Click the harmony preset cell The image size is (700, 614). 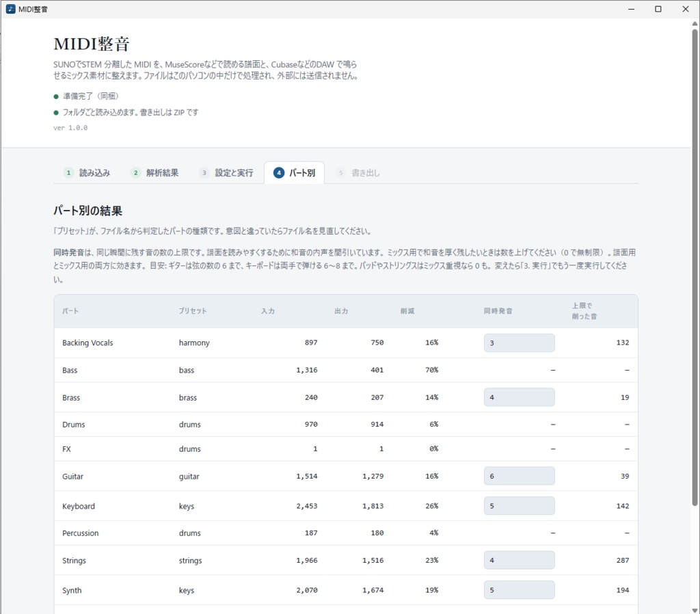(x=194, y=343)
